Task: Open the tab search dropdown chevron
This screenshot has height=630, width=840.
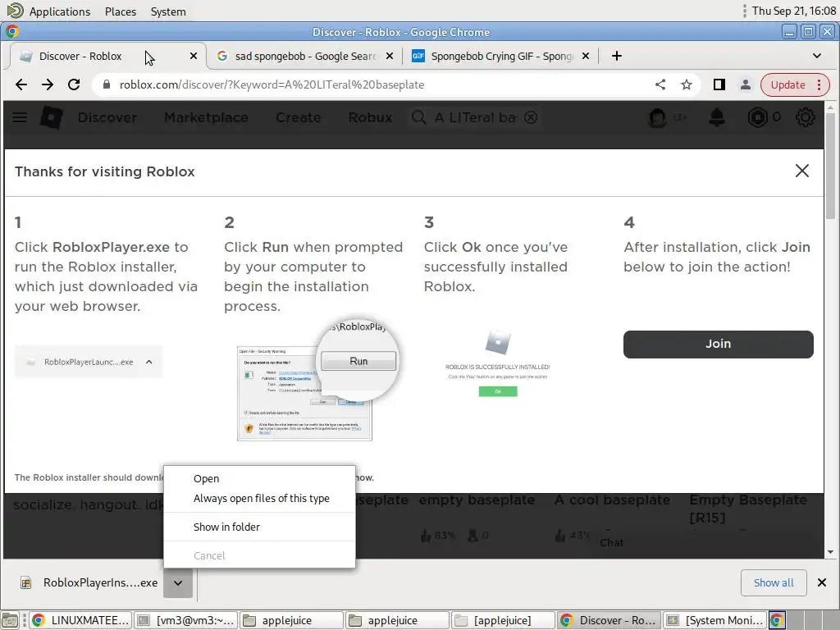Action: point(817,56)
